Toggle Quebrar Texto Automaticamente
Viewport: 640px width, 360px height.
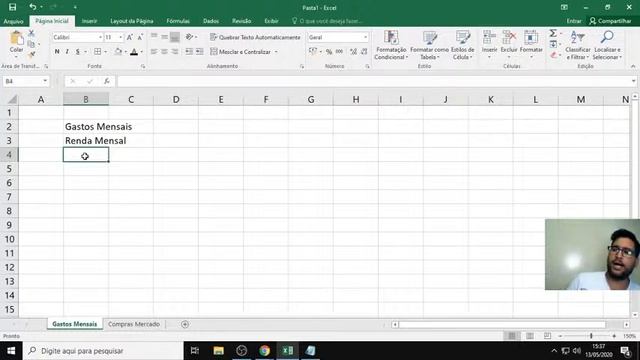[255, 37]
